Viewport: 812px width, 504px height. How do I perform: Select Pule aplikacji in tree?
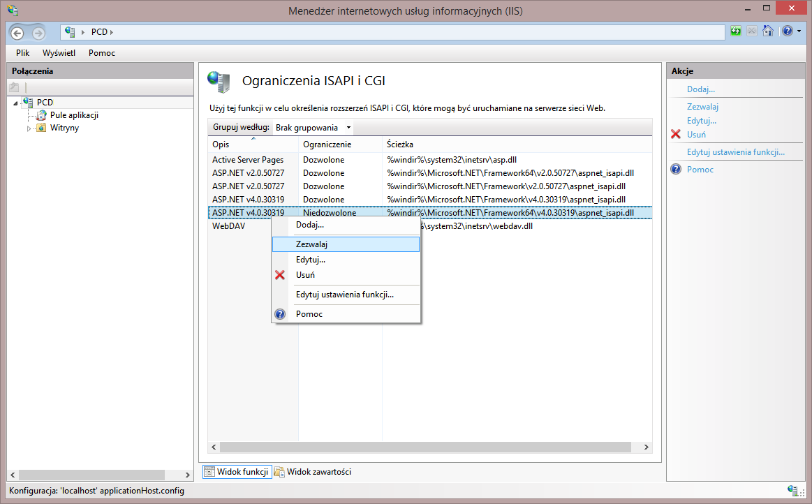(x=74, y=115)
